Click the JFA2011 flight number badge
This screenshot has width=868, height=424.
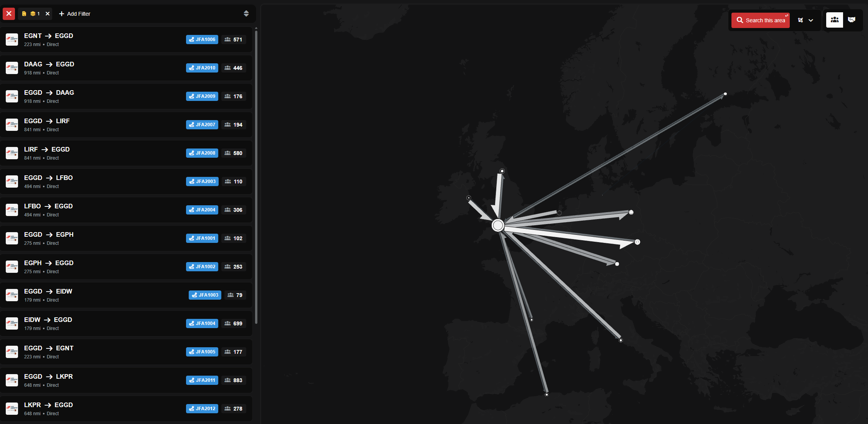tap(202, 380)
